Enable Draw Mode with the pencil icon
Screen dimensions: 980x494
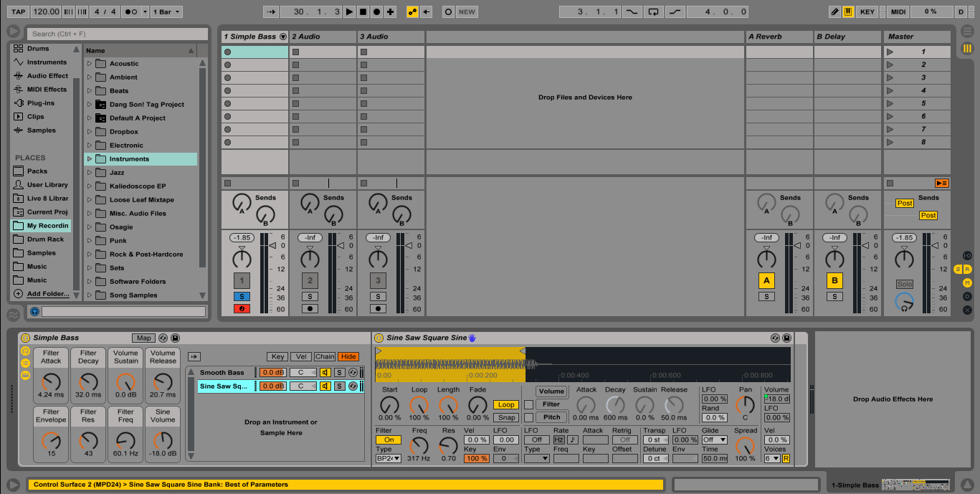834,11
